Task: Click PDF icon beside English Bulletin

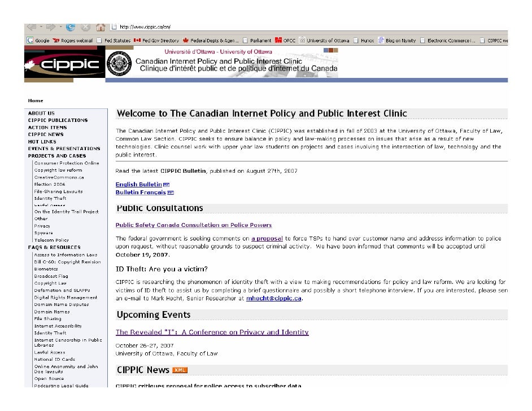Action: 166,185
